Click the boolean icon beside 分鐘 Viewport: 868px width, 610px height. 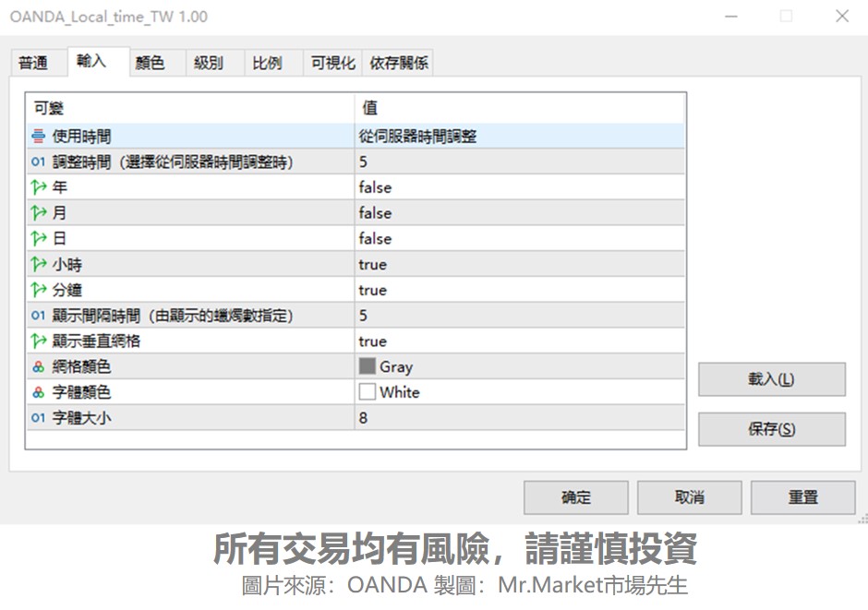(x=38, y=290)
